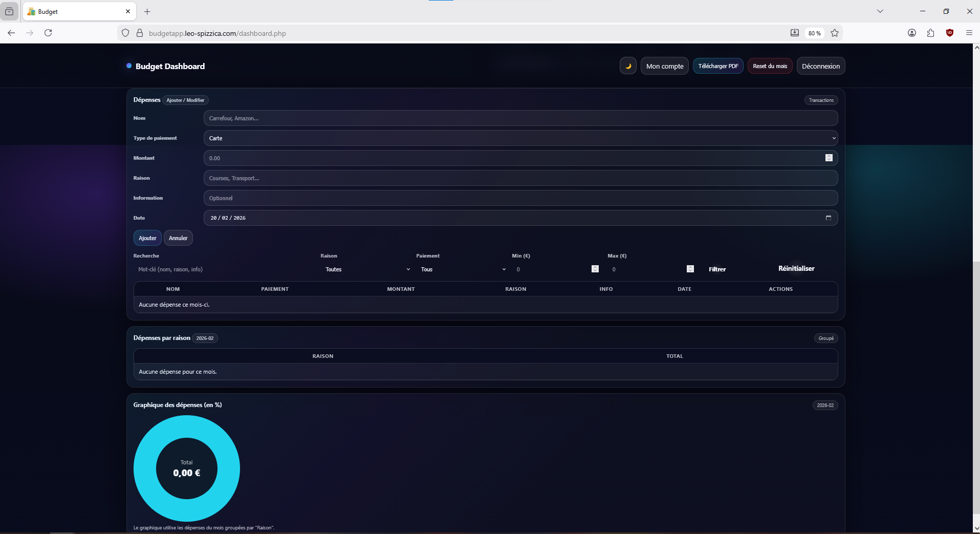Open the Firefox account icon
This screenshot has height=534, width=980.
tap(912, 33)
